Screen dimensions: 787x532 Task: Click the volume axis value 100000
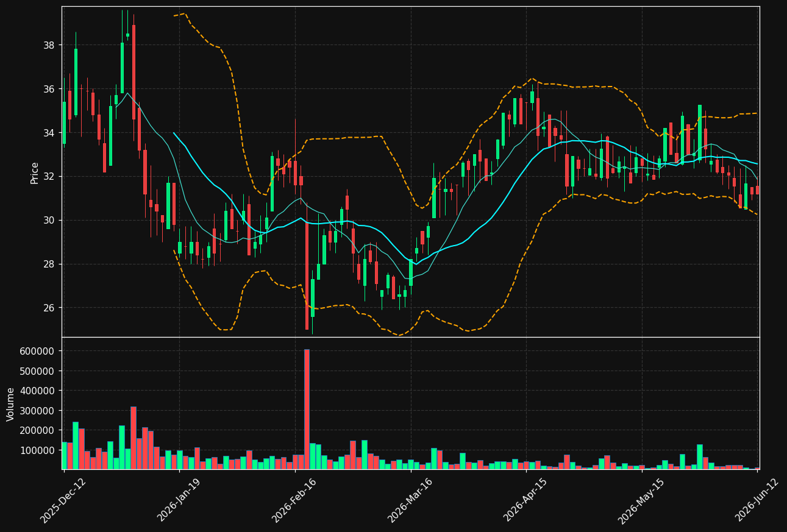pyautogui.click(x=38, y=450)
